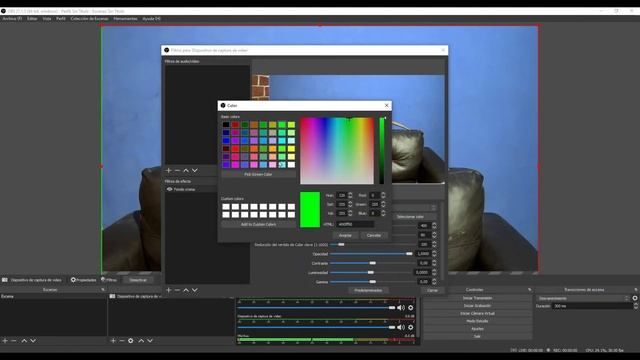Open the Archivo menu

pyautogui.click(x=12, y=19)
